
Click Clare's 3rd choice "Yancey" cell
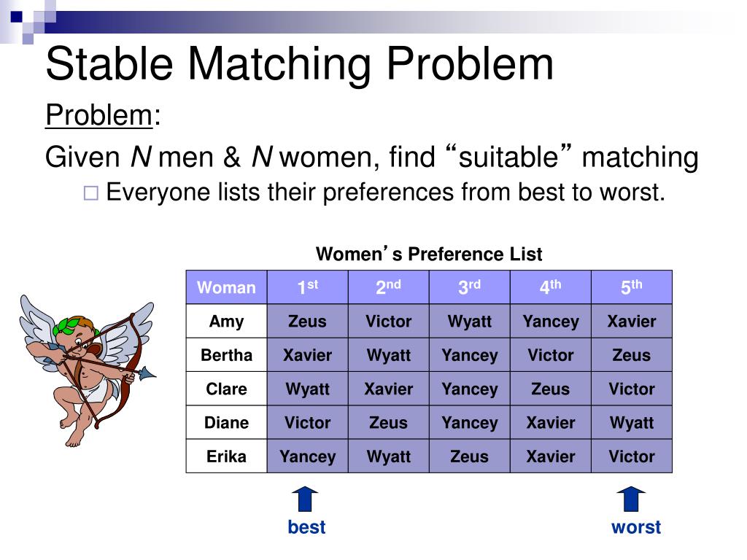coord(469,389)
